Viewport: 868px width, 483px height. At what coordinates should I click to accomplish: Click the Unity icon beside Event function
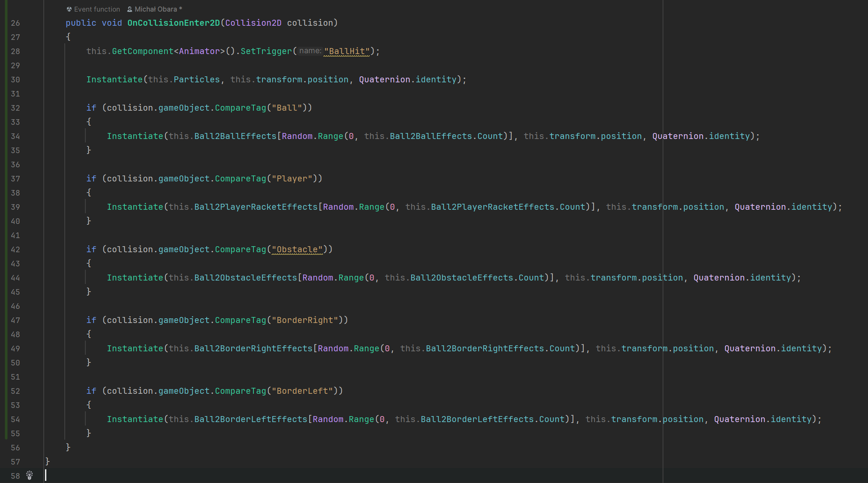[69, 9]
